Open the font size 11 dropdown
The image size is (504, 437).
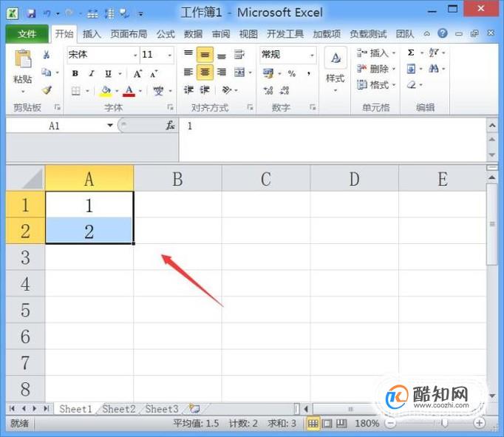click(x=170, y=55)
